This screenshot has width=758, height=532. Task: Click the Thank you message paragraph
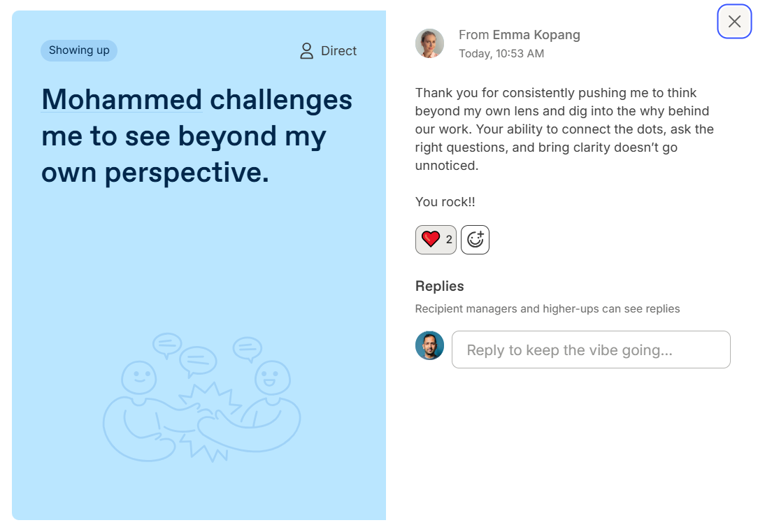pyautogui.click(x=564, y=129)
